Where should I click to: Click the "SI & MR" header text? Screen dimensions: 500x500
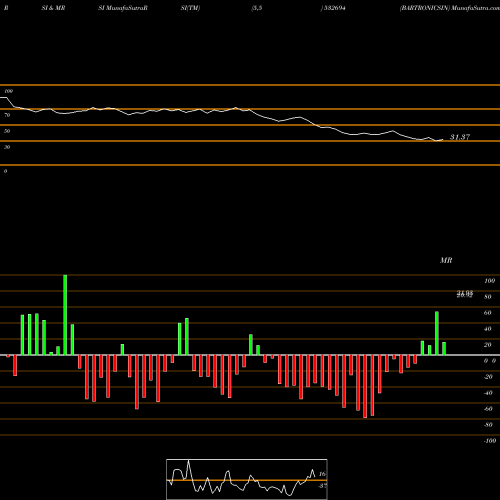click(x=53, y=8)
